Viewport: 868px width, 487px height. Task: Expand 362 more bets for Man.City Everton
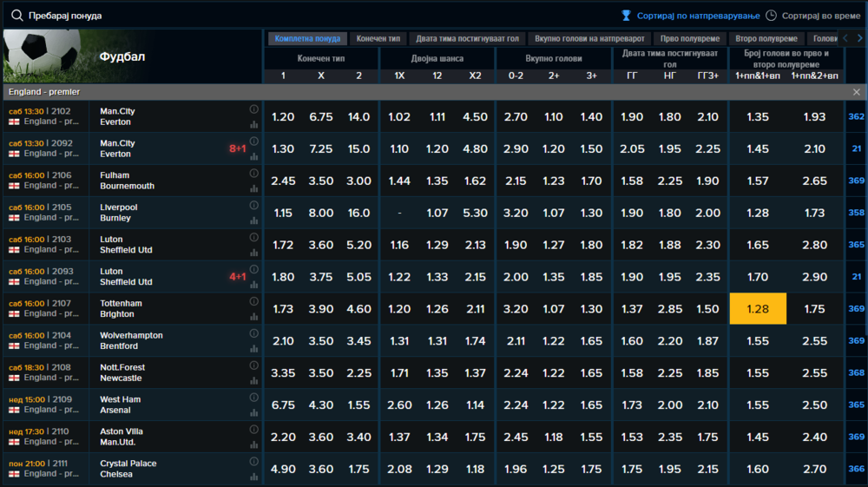856,117
